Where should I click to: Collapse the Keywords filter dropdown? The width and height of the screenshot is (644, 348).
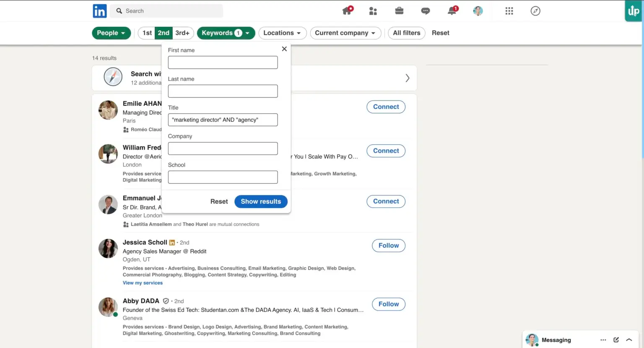coord(226,33)
